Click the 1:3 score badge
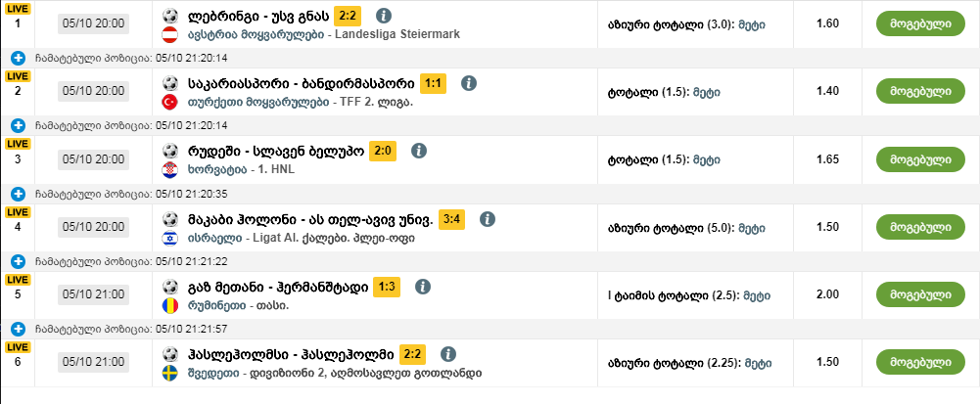 tap(387, 287)
